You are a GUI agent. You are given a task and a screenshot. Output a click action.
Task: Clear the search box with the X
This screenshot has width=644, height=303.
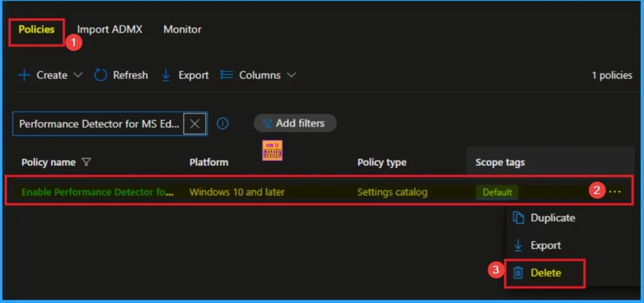click(x=195, y=124)
